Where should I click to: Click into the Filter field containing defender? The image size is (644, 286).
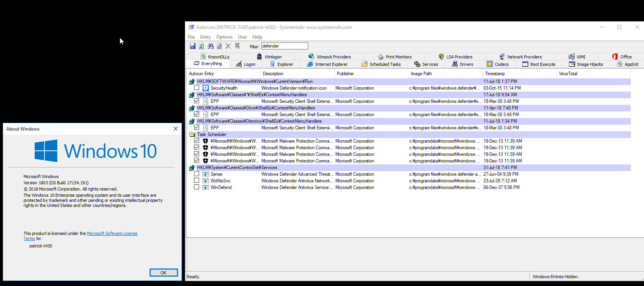click(x=285, y=46)
